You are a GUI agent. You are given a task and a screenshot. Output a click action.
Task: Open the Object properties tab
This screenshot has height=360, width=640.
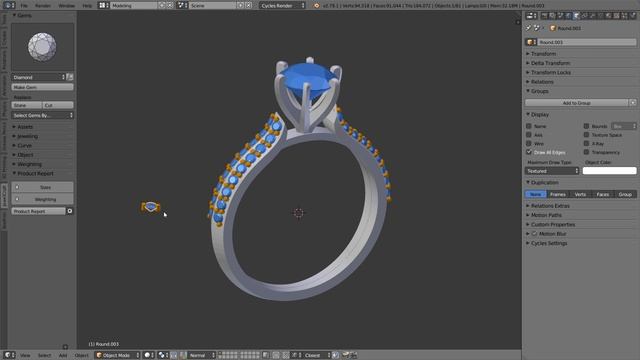[576, 16]
